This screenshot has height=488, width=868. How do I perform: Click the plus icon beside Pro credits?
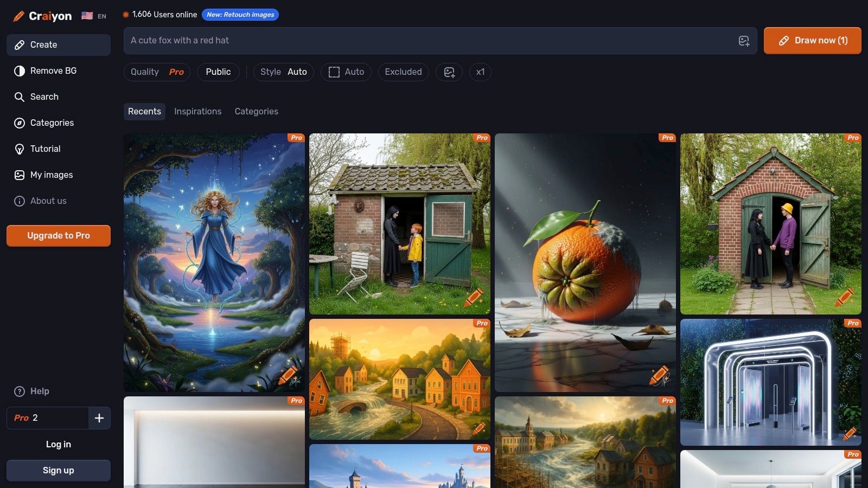99,418
